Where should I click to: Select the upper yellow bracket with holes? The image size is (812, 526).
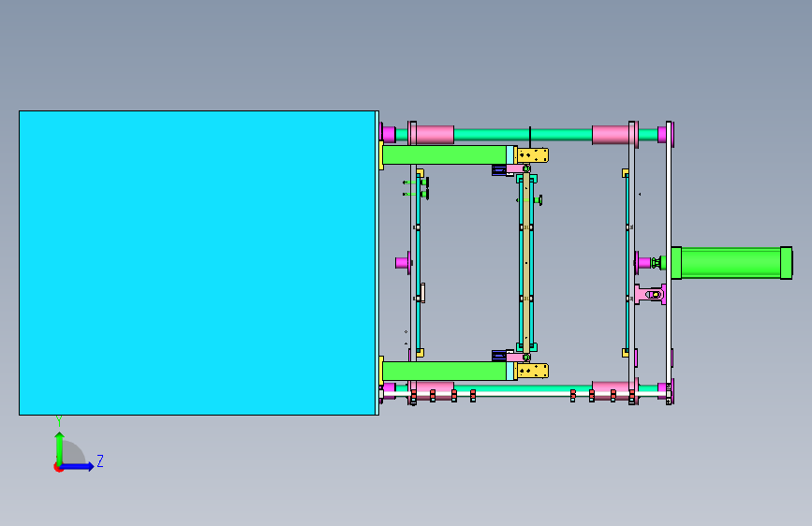[533, 154]
